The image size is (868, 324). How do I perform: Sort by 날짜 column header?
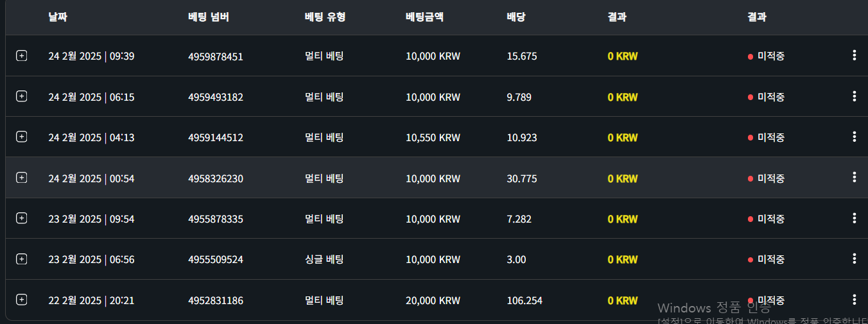[58, 17]
